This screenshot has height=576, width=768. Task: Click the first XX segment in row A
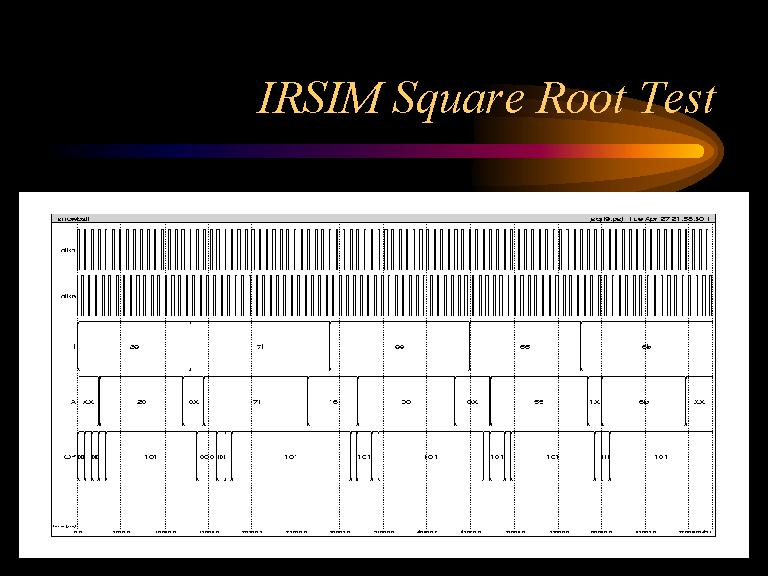[x=88, y=401]
